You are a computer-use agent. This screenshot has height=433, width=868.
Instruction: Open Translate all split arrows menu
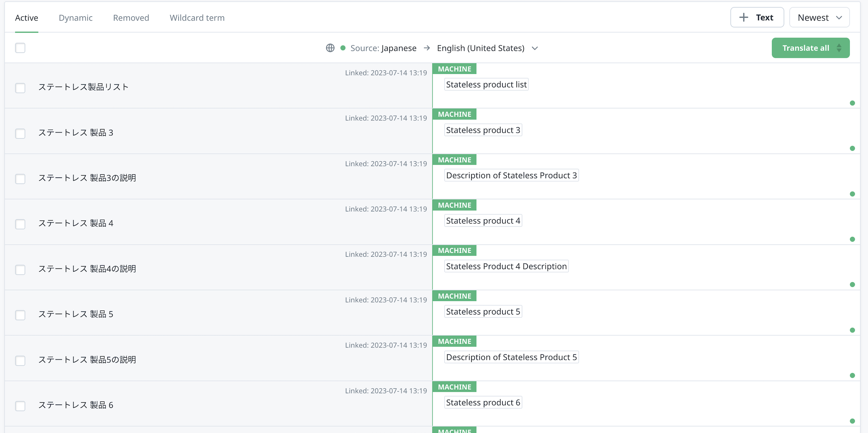point(839,48)
